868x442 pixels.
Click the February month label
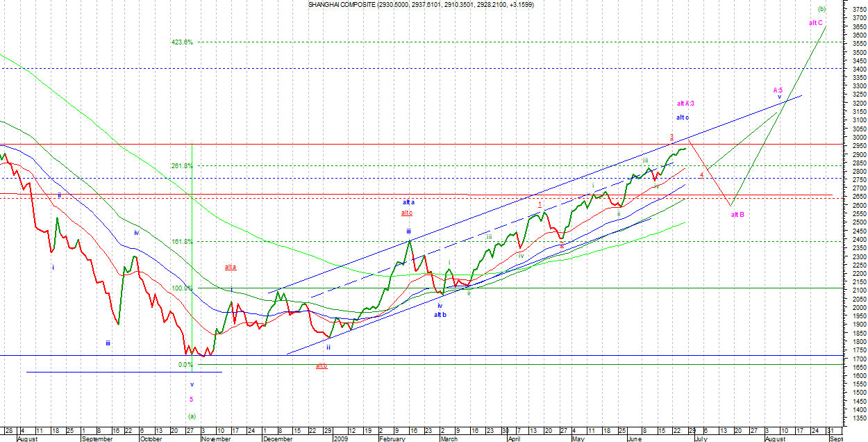point(392,439)
